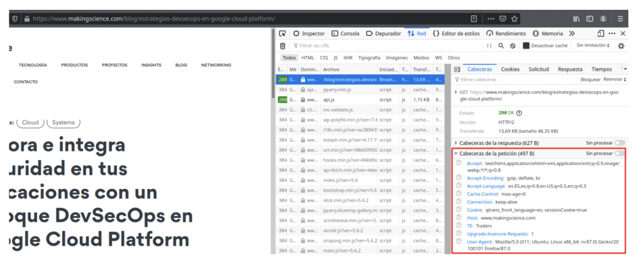Switch to the Cookies tab
The height and width of the screenshot is (274, 644).
510,69
